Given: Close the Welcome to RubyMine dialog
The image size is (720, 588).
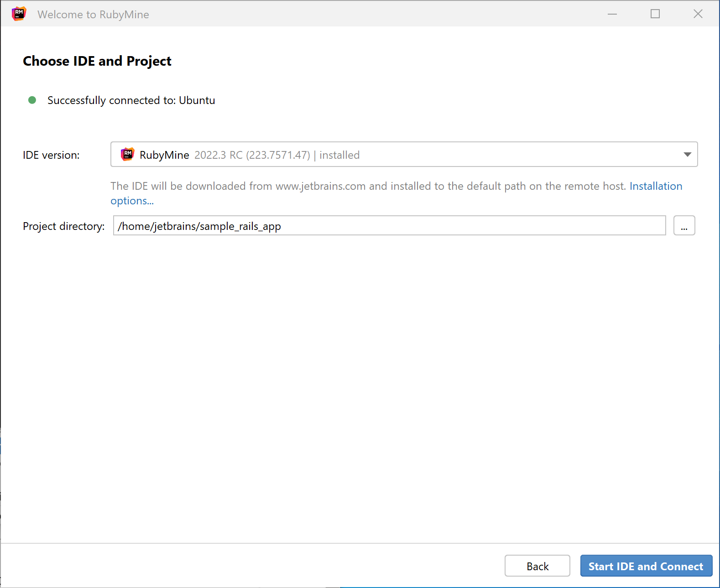Looking at the screenshot, I should [x=698, y=14].
